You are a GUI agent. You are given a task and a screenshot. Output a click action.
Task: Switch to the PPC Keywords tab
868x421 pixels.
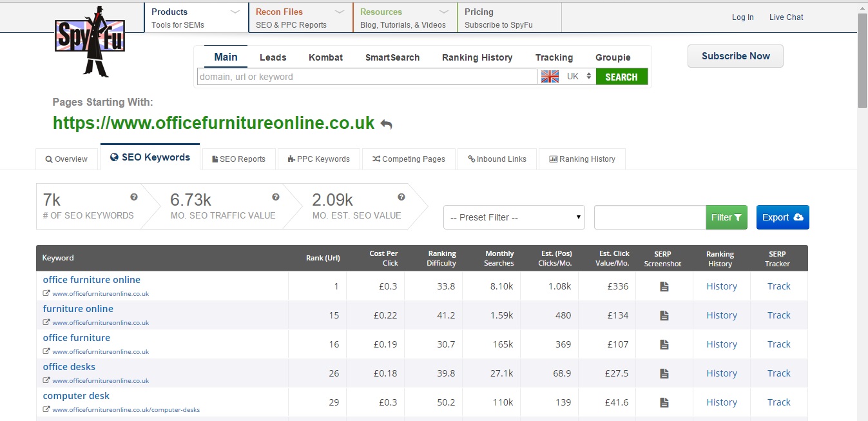(x=318, y=159)
